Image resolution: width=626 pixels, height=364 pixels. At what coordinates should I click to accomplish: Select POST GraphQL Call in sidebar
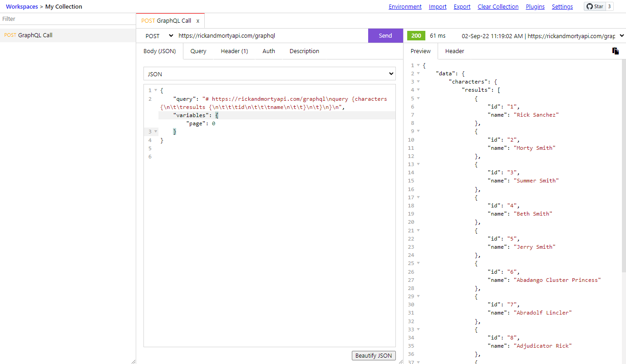pyautogui.click(x=68, y=35)
